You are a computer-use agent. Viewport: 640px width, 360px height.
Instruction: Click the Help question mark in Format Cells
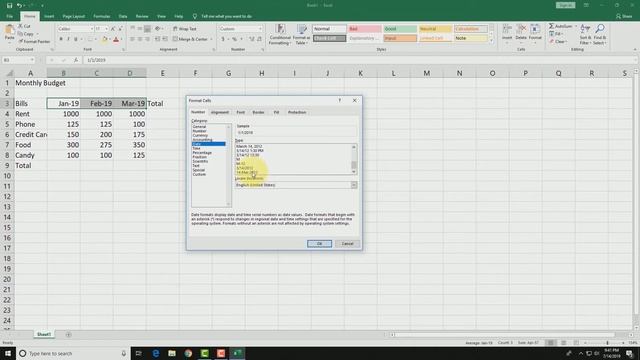340,100
